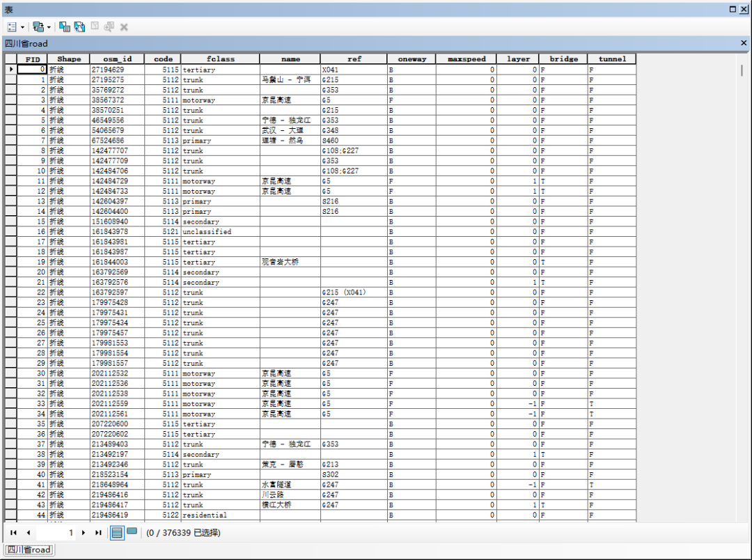Jump to the first record
752x560 pixels.
[13, 533]
